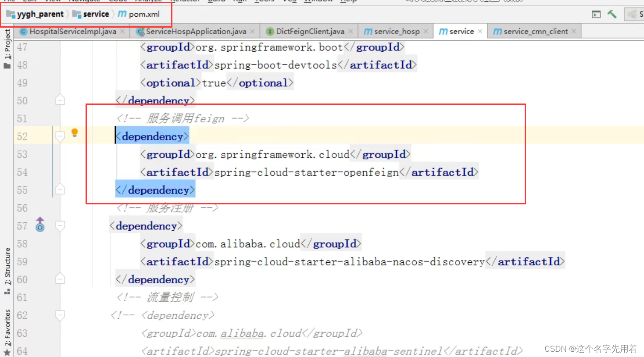Screen dimensions: 644x357
Task: Click spring-cloud-starter-alibaba-sentinel text
Action: [329, 351]
